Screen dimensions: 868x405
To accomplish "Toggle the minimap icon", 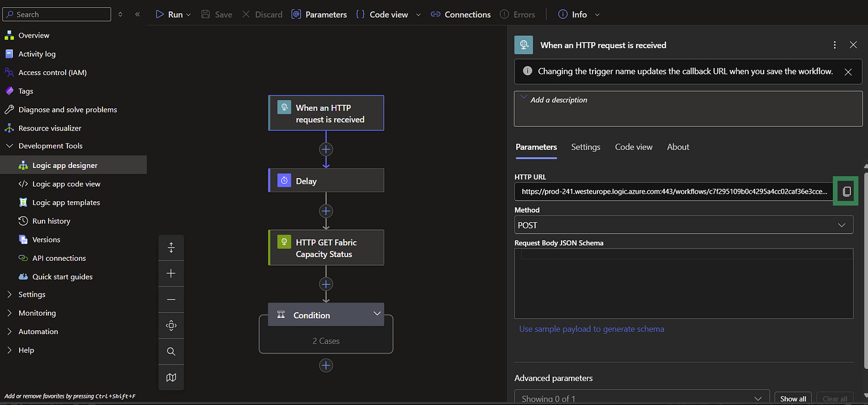I will tap(171, 378).
